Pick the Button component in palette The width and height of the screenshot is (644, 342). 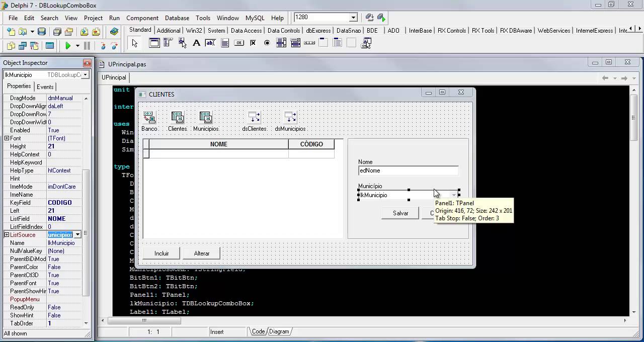click(239, 43)
